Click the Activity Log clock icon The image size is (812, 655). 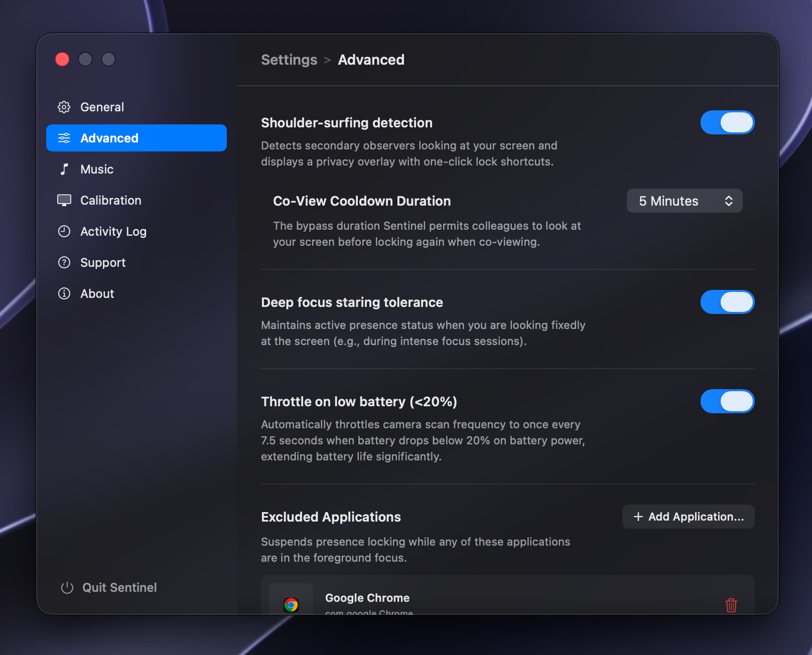click(64, 231)
